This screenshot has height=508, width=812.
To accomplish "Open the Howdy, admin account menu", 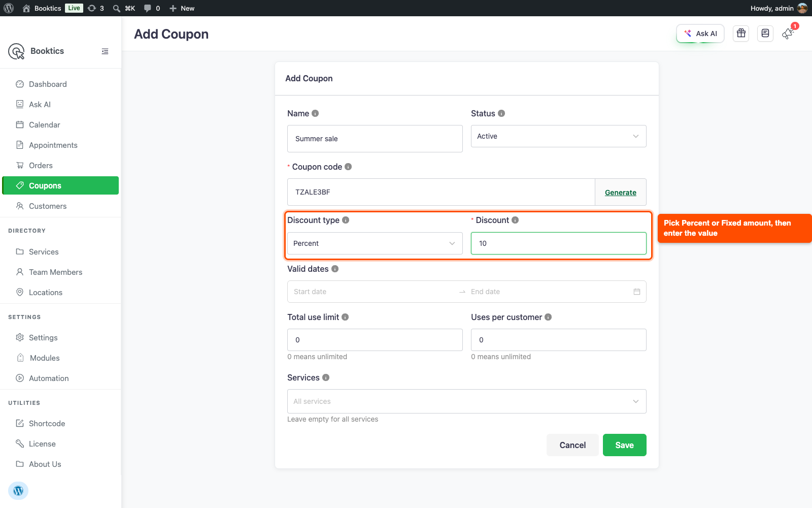I will [779, 8].
